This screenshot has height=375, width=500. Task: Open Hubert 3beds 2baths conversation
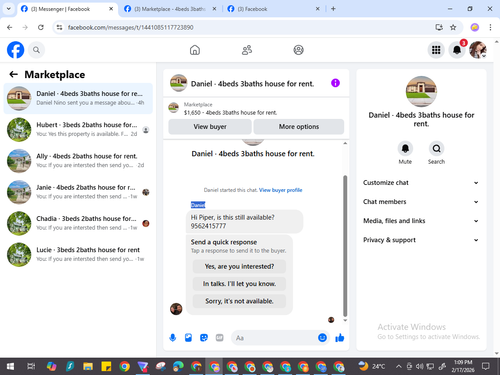(x=78, y=130)
